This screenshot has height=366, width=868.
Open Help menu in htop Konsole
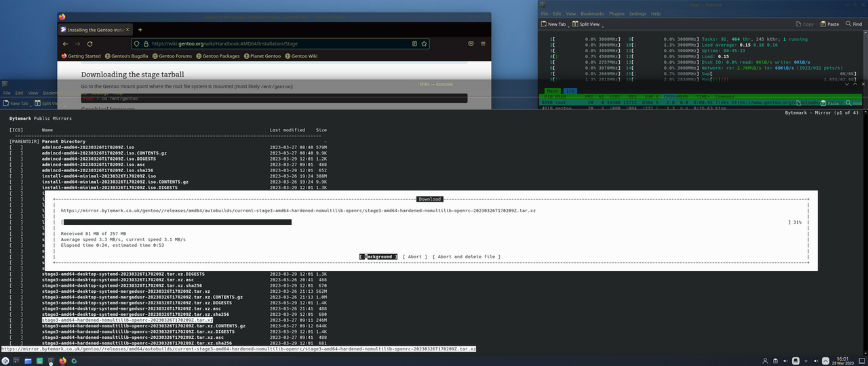656,14
